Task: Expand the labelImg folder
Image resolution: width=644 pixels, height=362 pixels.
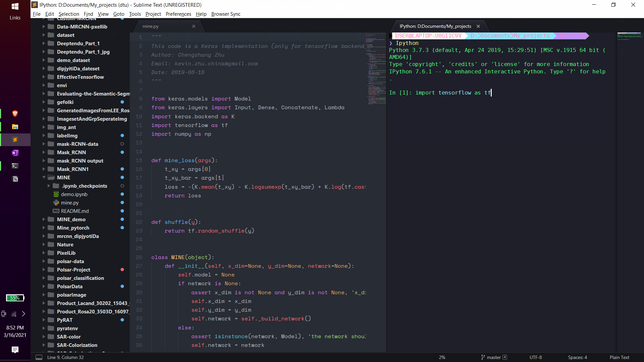Action: [x=44, y=136]
